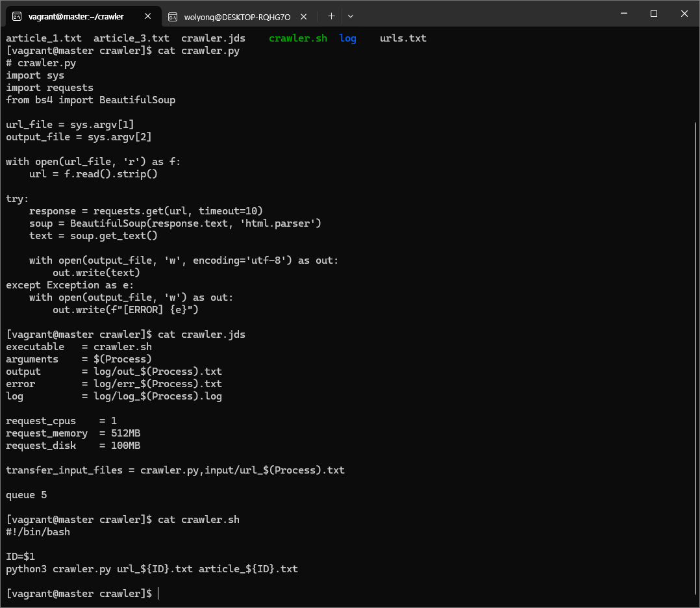Click the scrollbar track above the thumb
Screen dimensions: 700x608
pos(695,71)
